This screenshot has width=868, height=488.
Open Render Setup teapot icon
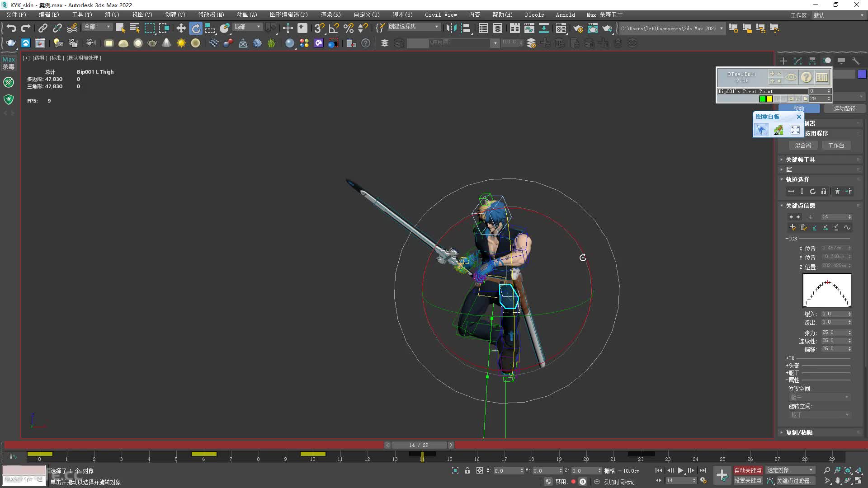578,28
